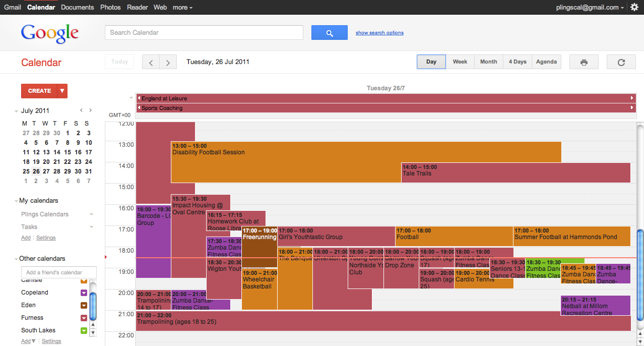Click the Google logo
The width and height of the screenshot is (644, 346).
coord(50,33)
